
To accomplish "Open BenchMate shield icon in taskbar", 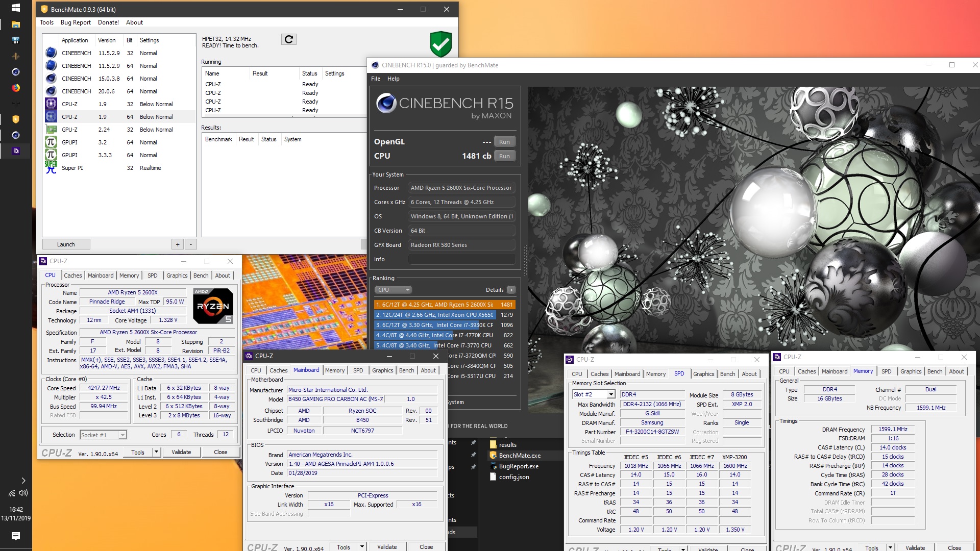I will click(16, 119).
